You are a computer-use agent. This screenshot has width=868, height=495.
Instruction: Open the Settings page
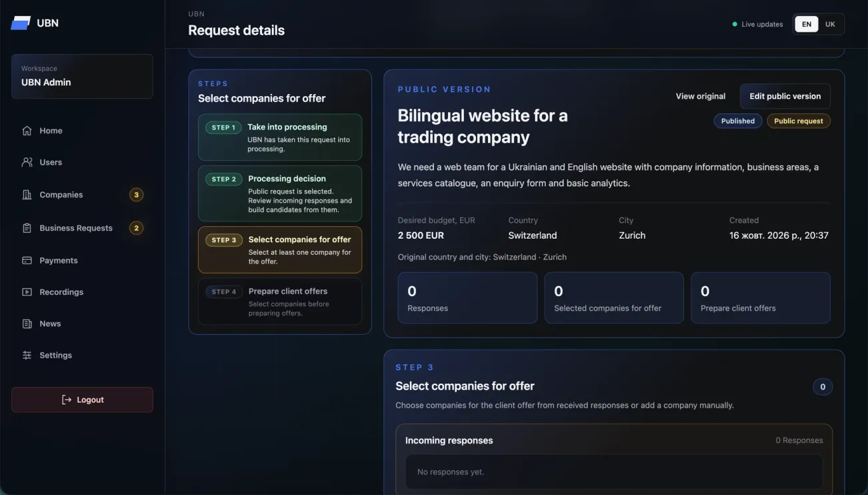click(x=82, y=356)
